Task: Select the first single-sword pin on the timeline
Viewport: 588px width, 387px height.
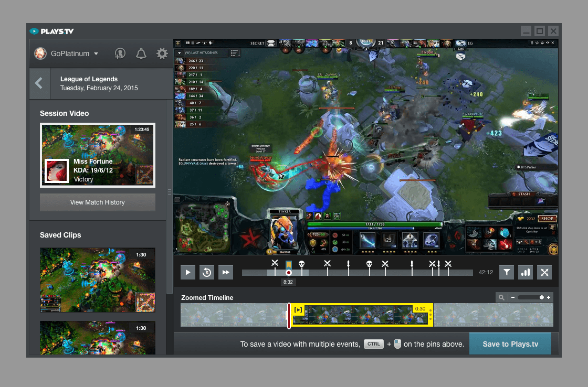Action: (x=349, y=264)
